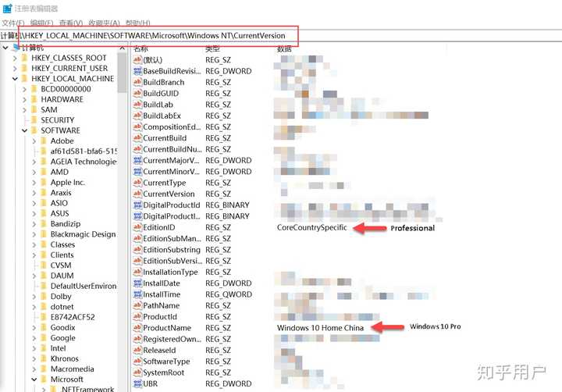Screen dimensions: 562x392
Task: Click the CurrentBuild string icon
Action: pyautogui.click(x=137, y=137)
